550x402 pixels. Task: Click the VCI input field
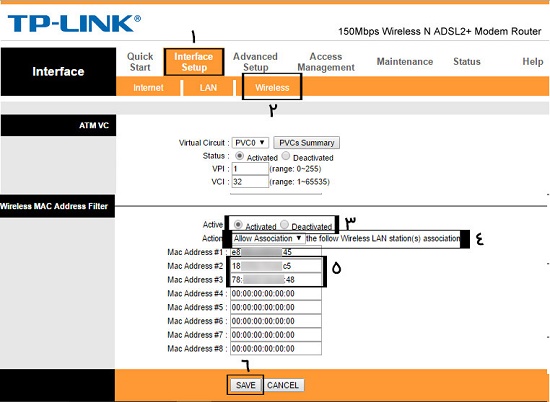250,182
